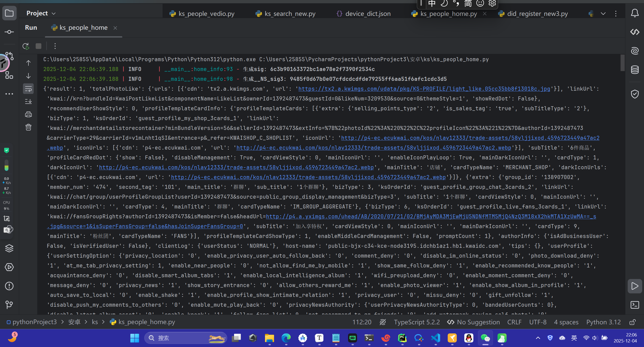The width and height of the screenshot is (644, 347).
Task: Stop the running process
Action: [39, 46]
